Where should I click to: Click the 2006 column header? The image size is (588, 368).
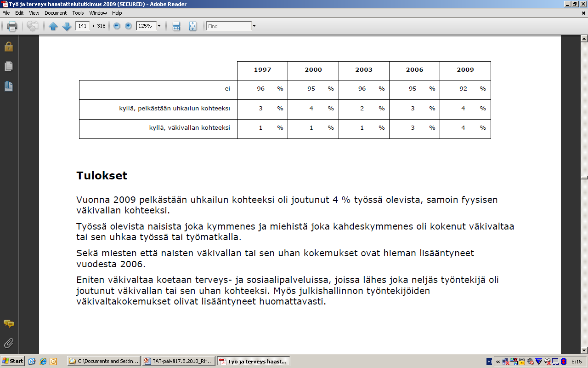point(414,70)
